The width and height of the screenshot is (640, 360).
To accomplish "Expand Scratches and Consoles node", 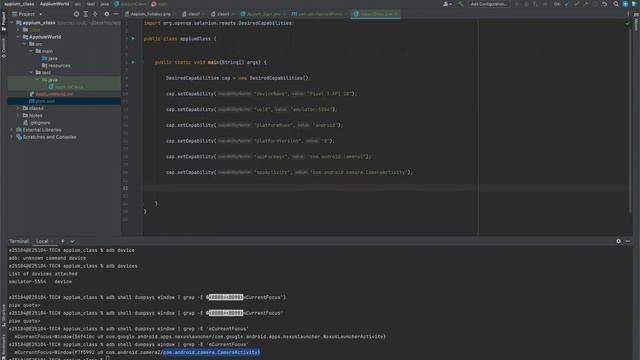I will (x=12, y=137).
